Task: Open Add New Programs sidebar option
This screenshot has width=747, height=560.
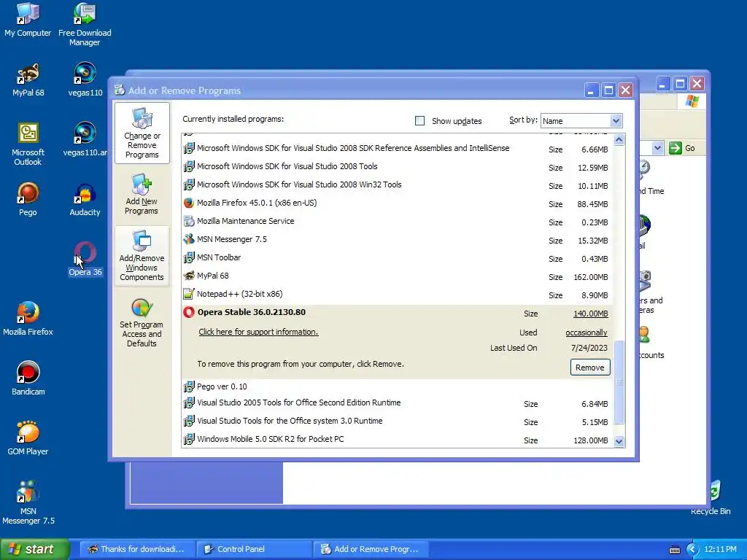Action: pyautogui.click(x=142, y=194)
